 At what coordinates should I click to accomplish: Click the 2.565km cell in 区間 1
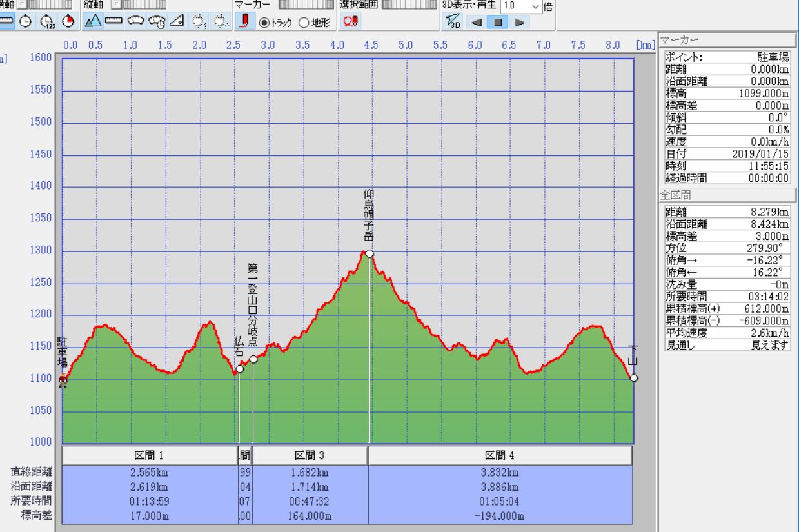150,473
